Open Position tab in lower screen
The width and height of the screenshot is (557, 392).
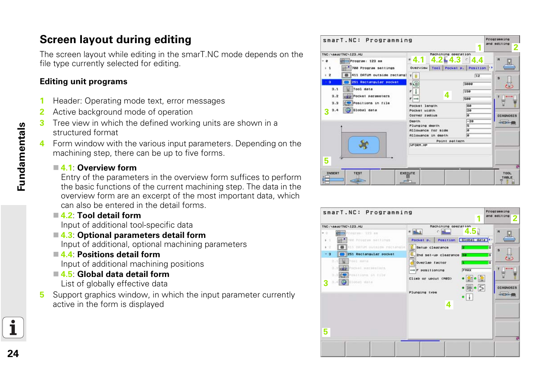[x=446, y=240]
